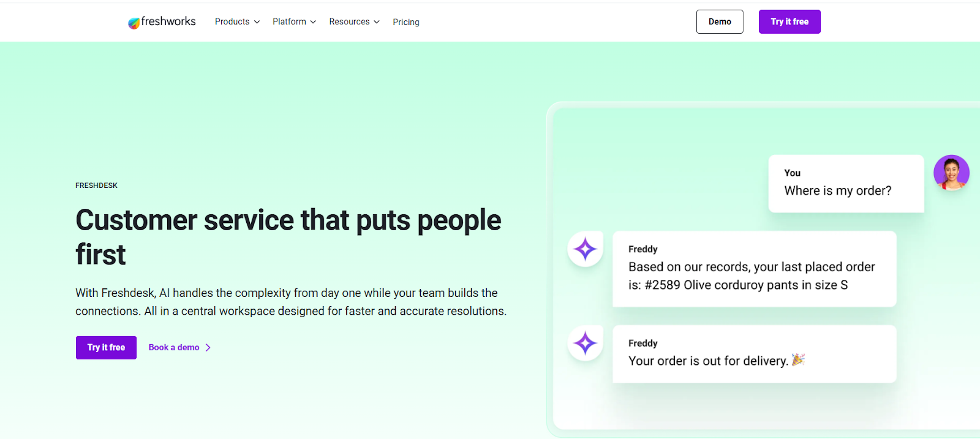Click the FRESHDESK label above the headline
Screen dimensions: 980x439
[x=96, y=185]
